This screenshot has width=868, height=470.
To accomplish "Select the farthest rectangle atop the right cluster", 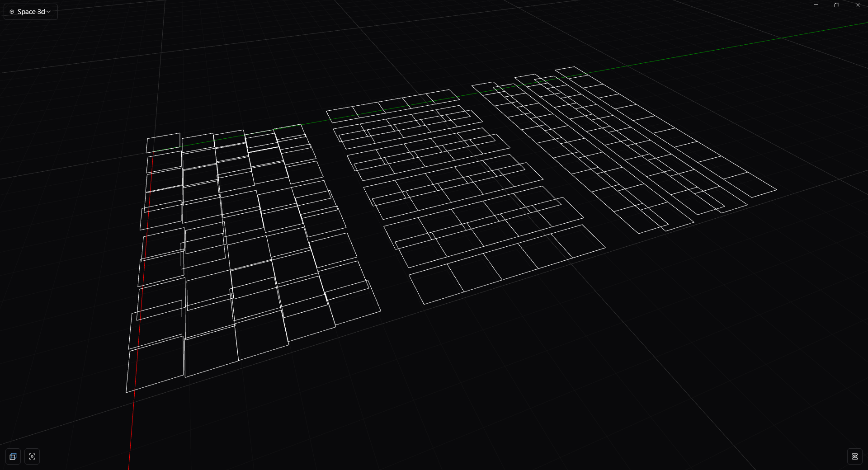I will [x=571, y=72].
